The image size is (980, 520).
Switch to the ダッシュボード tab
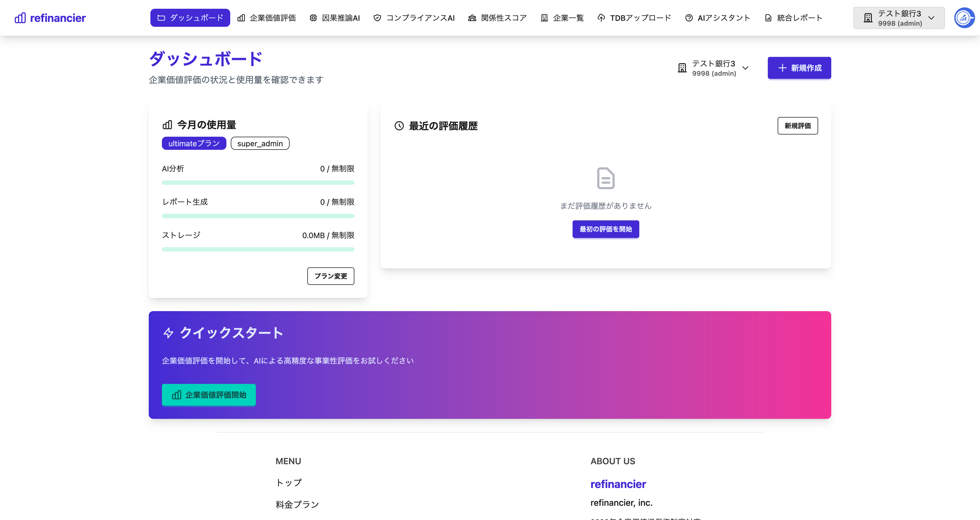[190, 17]
